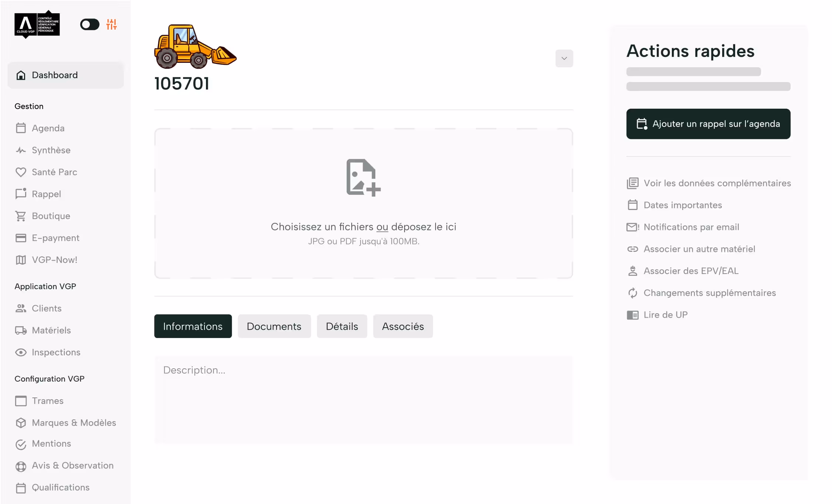Click the Changements supplémentaires refresh icon
This screenshot has width=832, height=504.
tap(632, 293)
